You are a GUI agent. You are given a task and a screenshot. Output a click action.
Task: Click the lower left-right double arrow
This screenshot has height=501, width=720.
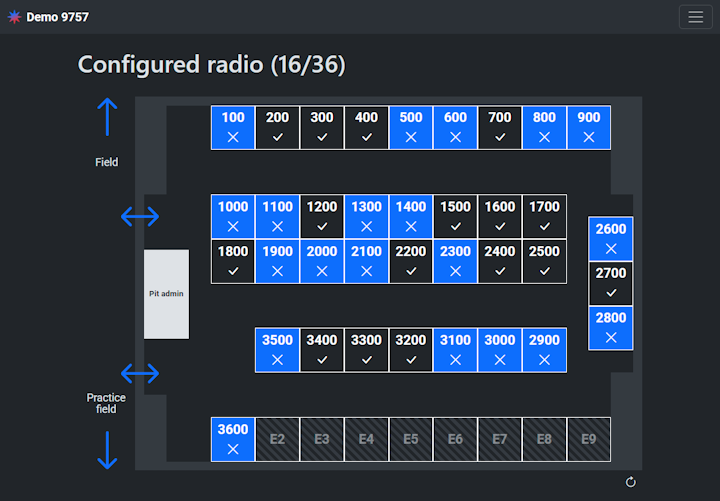140,373
